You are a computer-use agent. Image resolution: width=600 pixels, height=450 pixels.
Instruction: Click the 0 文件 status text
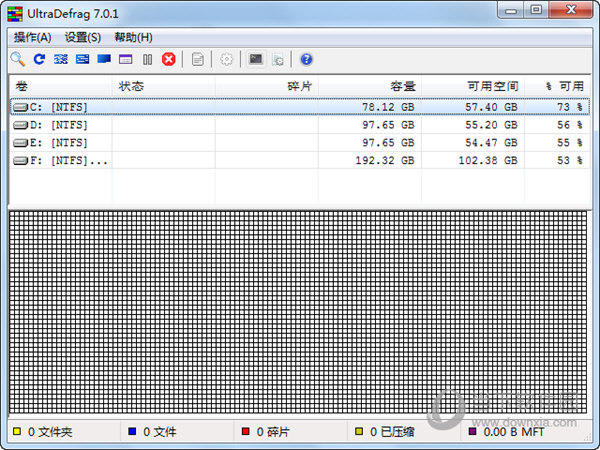(160, 432)
